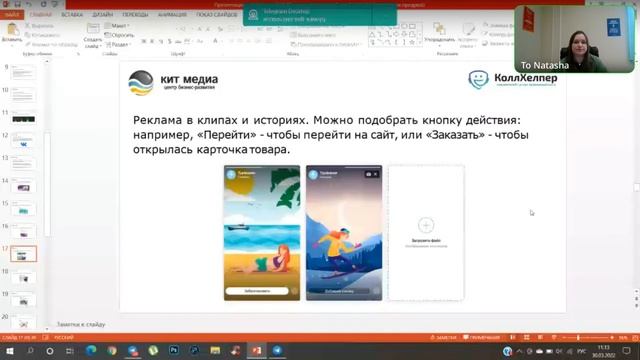Image resolution: width=640 pixels, height=360 pixels.
Task: Open the Section (Раздел) dropdown
Action: tap(118, 44)
